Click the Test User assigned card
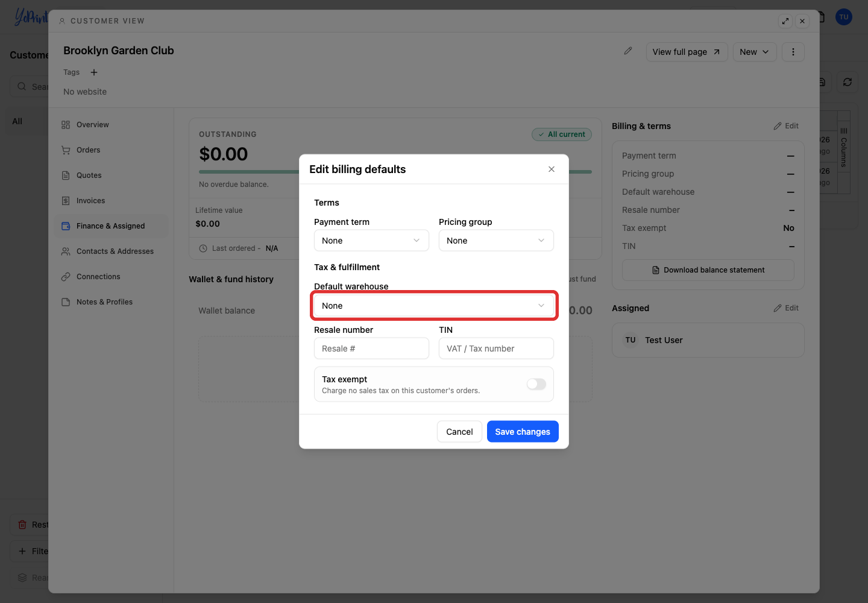This screenshot has width=868, height=603. [708, 340]
